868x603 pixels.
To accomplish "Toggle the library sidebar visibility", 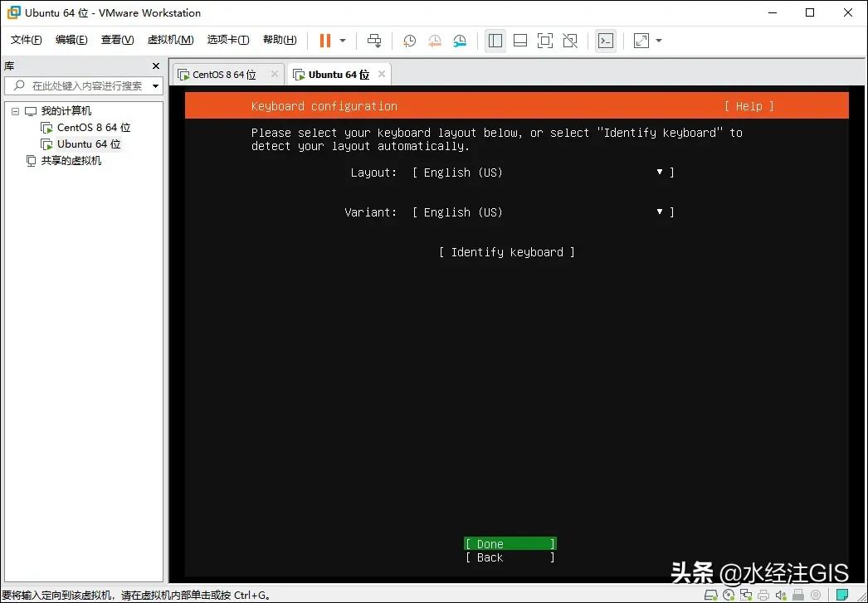I will (495, 40).
